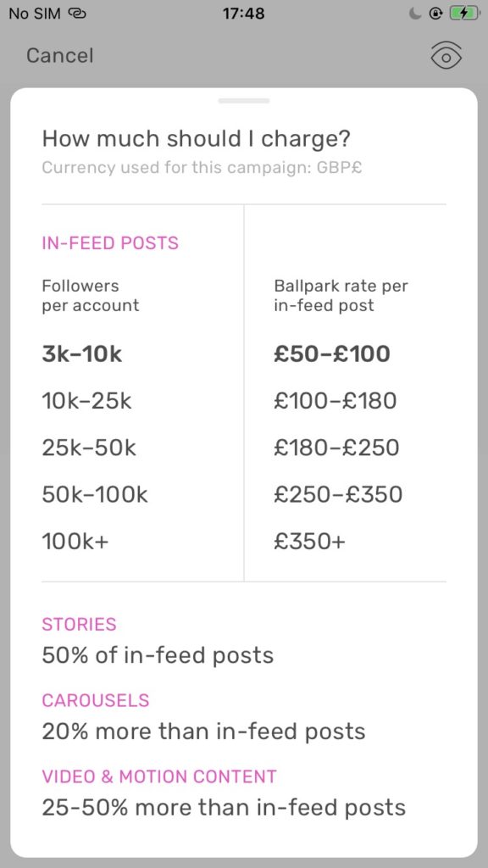The image size is (488, 868).
Task: Tap the sheet drag handle bar
Action: [243, 101]
